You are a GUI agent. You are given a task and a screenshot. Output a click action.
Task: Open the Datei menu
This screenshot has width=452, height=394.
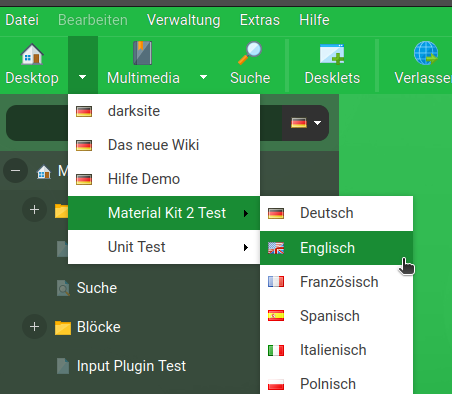pos(22,20)
